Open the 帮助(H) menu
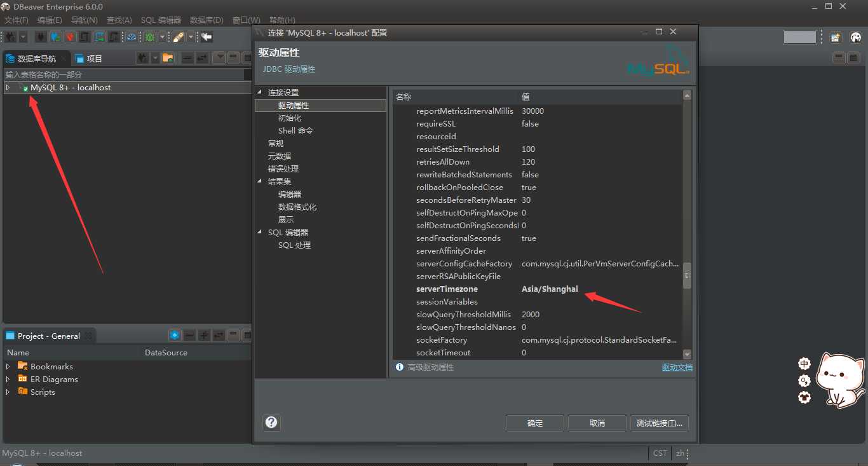The height and width of the screenshot is (466, 868). point(282,20)
